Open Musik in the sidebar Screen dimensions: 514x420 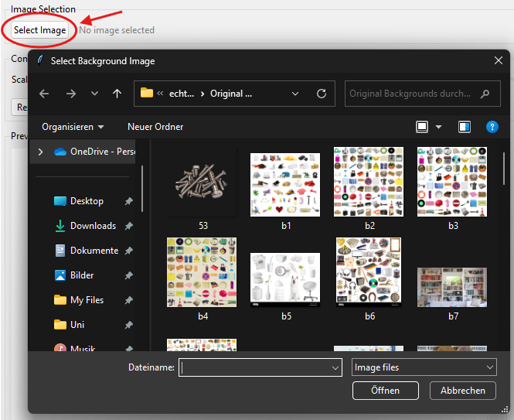point(75,348)
